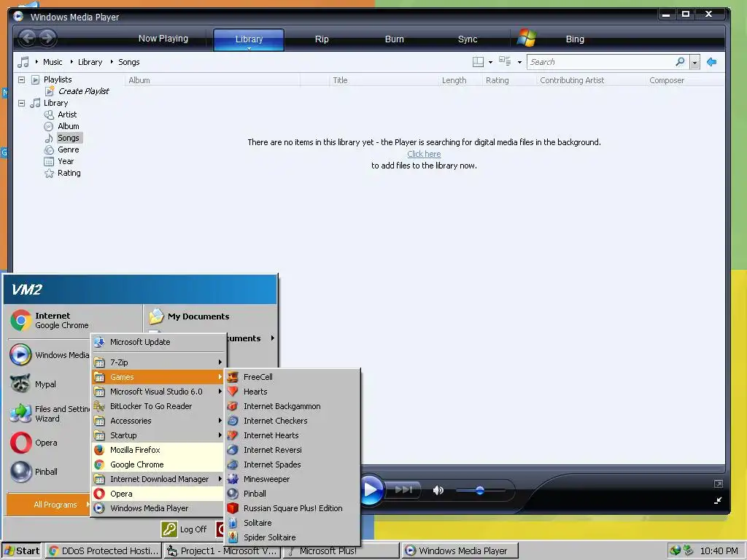Open Opera in pinned Start list
The width and height of the screenshot is (747, 560).
[x=48, y=443]
